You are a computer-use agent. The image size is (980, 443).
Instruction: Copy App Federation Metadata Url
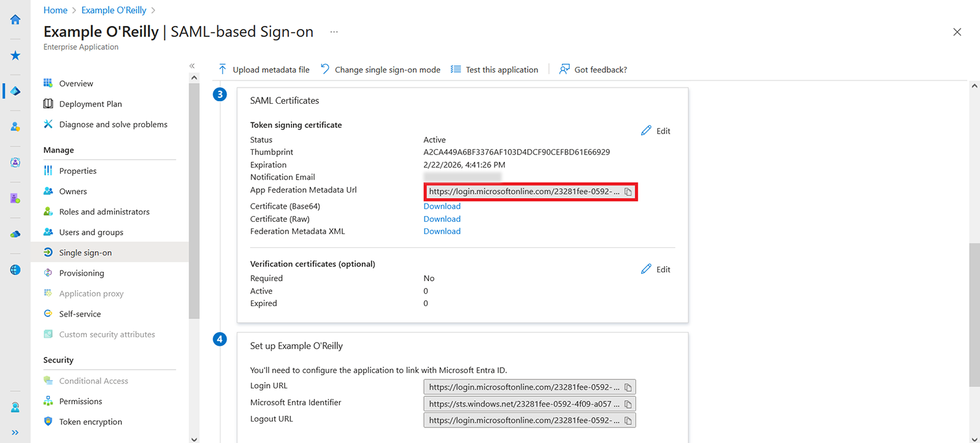pyautogui.click(x=627, y=192)
